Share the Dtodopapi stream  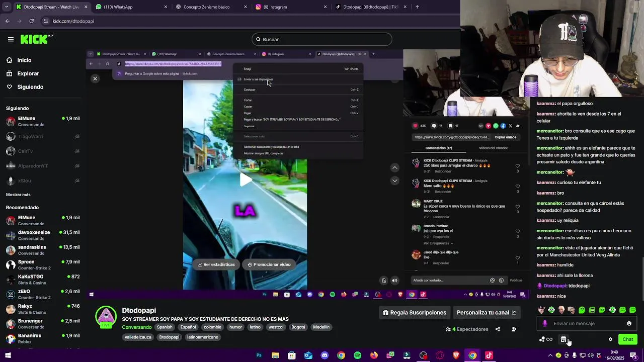pos(498,329)
